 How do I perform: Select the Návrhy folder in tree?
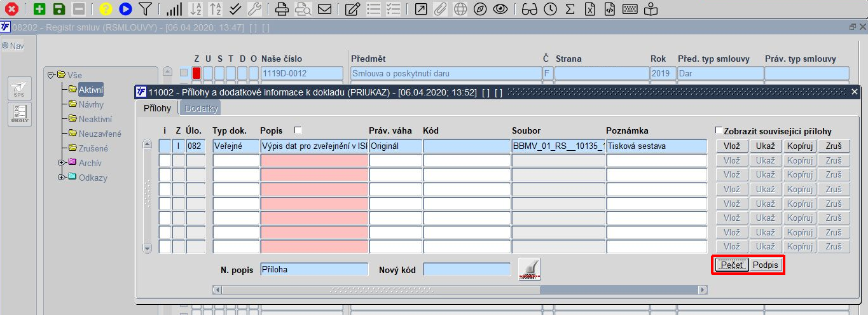coord(91,104)
